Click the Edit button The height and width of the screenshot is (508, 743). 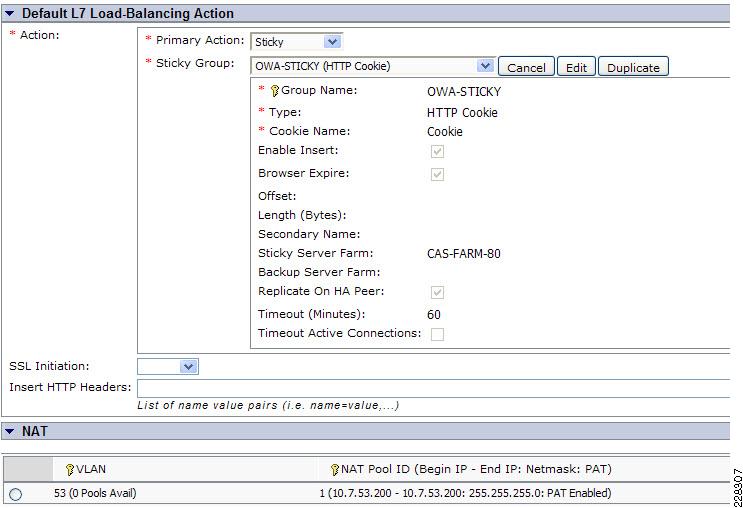[576, 67]
